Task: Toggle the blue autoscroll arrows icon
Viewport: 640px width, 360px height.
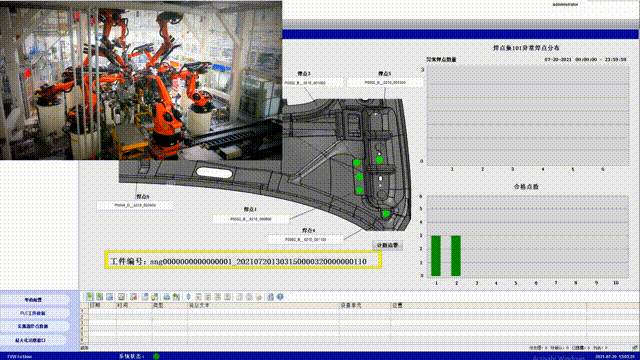Action: 188,297
